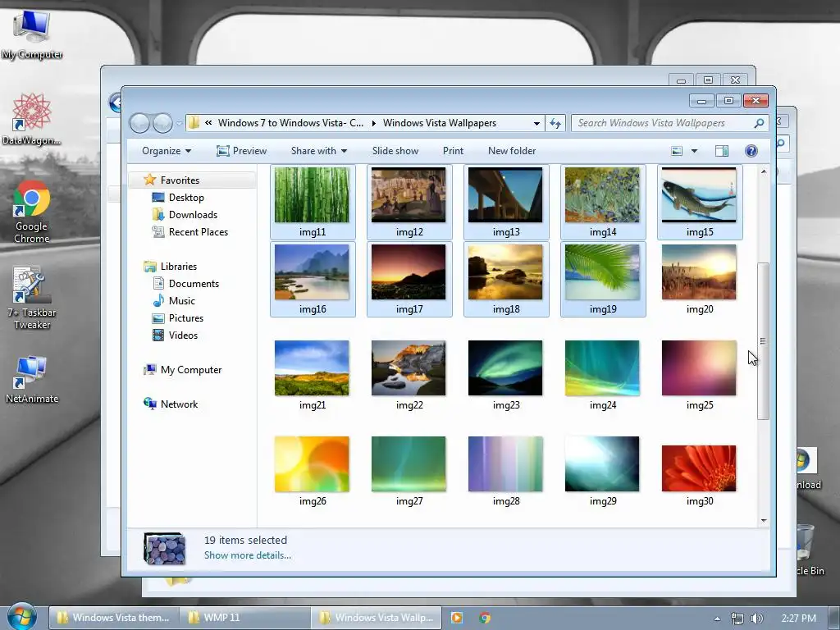This screenshot has height=630, width=840.
Task: Show hidden tray icons arrow
Action: [717, 619]
